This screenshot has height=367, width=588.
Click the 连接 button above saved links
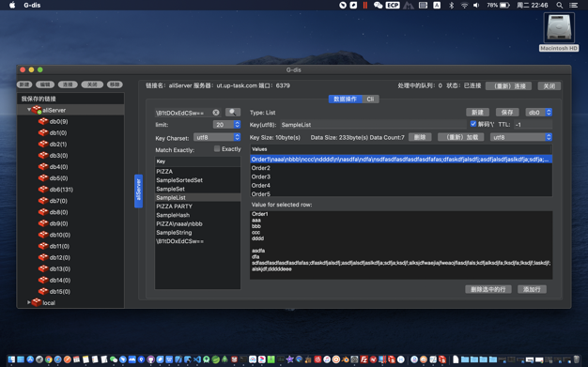click(68, 84)
